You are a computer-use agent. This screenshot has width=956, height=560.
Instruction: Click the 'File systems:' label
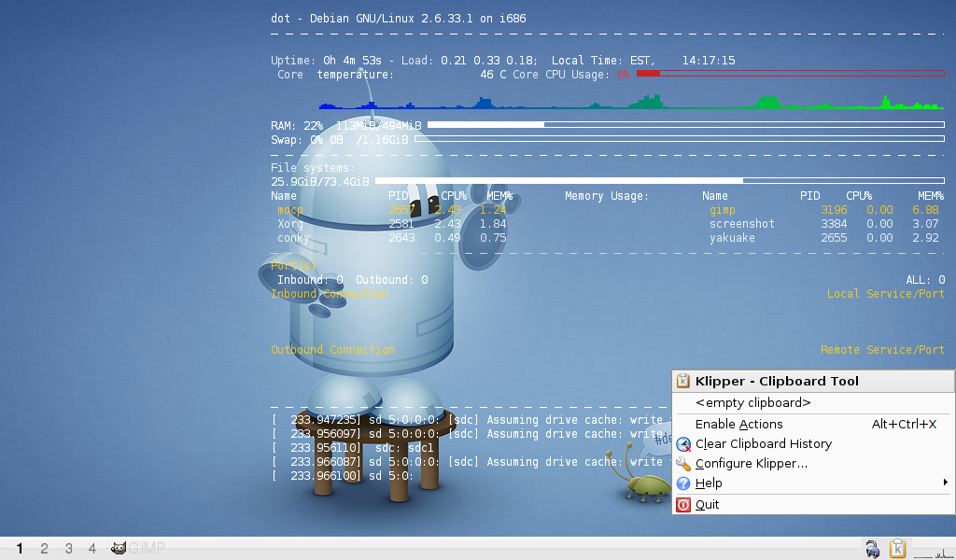tap(313, 168)
